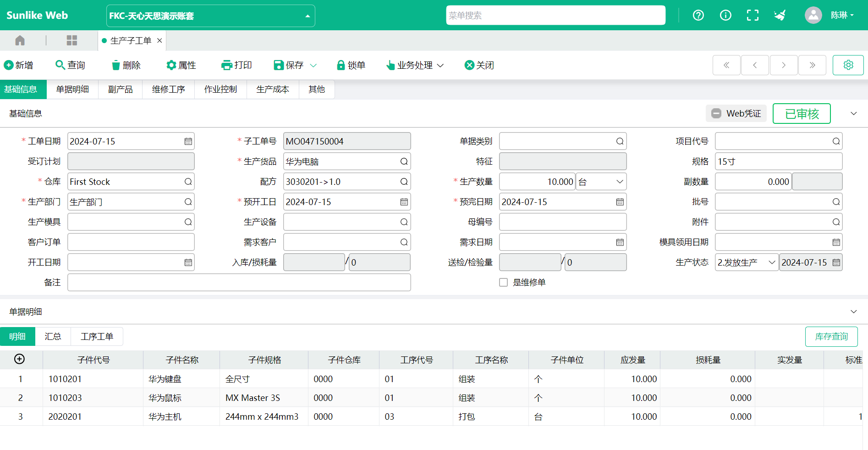Open the module grid icon

pos(72,40)
